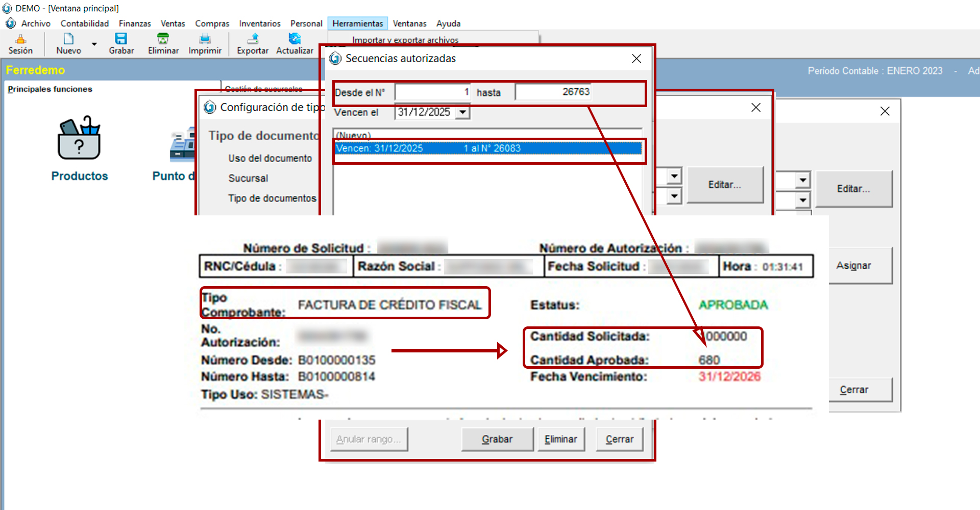This screenshot has height=510, width=980.
Task: Open the Inventarios menu
Action: [x=259, y=23]
